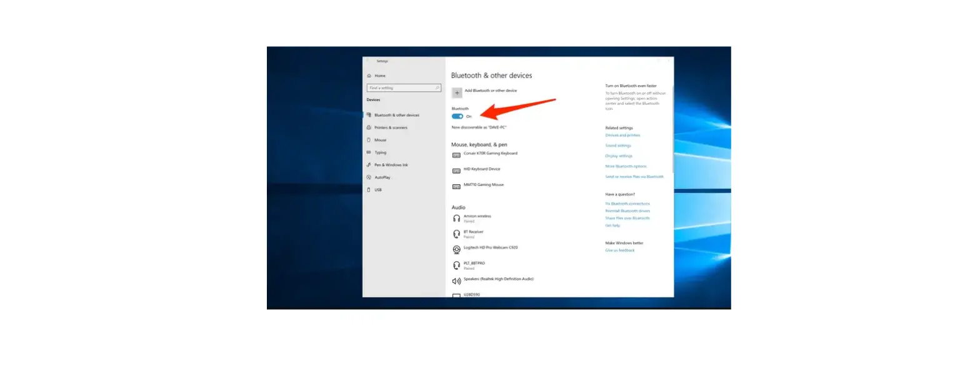Click Add Bluetooth or other device label
The height and width of the screenshot is (369, 980).
coord(491,91)
